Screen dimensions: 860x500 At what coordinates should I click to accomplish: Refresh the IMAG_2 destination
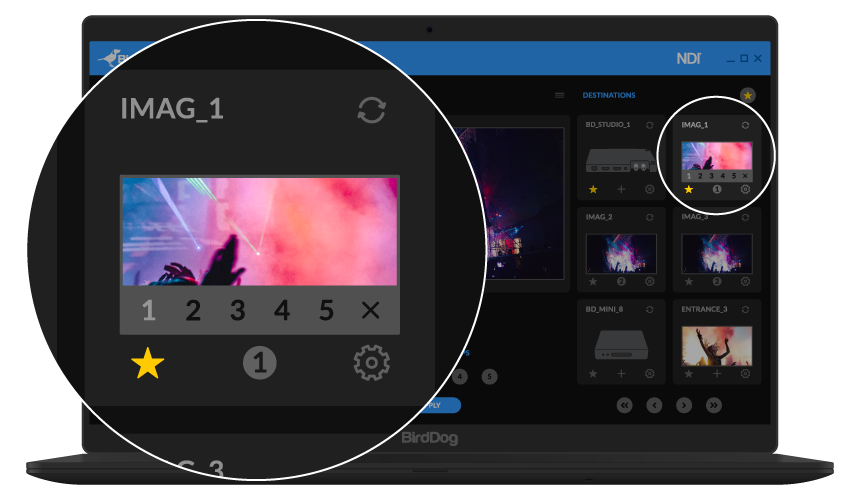point(649,217)
